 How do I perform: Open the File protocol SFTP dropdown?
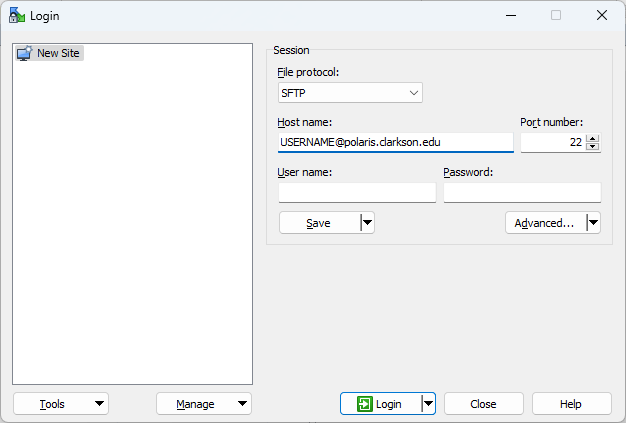[350, 93]
